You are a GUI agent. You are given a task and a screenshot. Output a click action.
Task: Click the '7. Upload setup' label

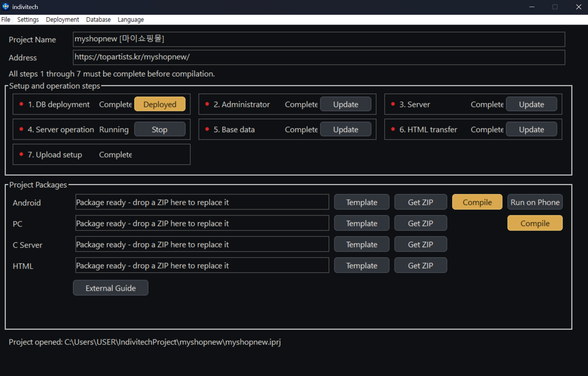coord(55,154)
